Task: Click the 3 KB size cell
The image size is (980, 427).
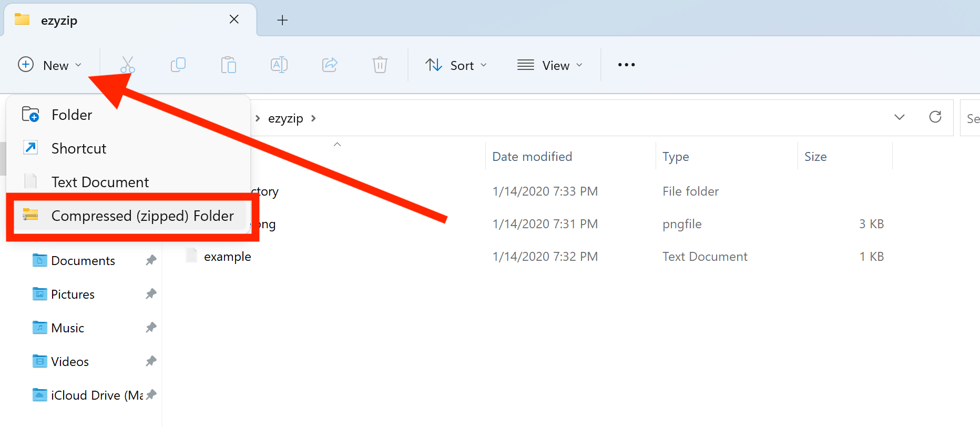Action: click(872, 224)
